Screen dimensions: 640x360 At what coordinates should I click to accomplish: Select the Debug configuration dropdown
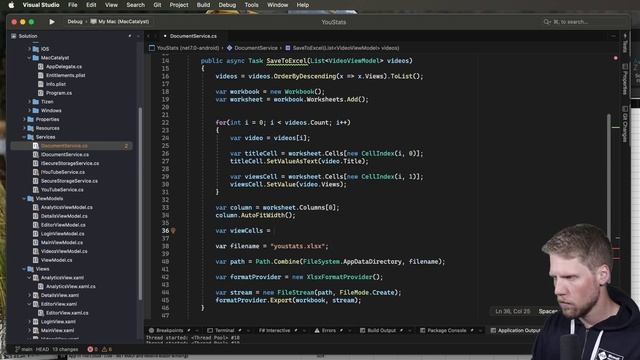(75, 22)
